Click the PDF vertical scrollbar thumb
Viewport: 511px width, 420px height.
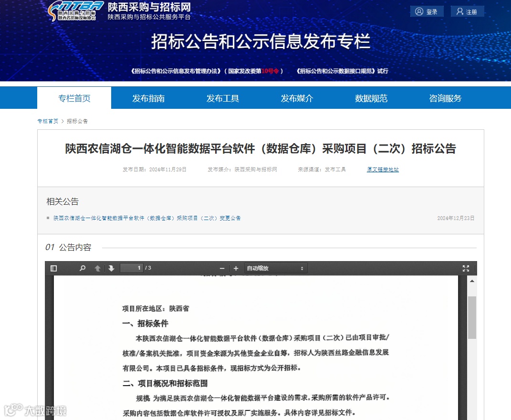point(472,317)
